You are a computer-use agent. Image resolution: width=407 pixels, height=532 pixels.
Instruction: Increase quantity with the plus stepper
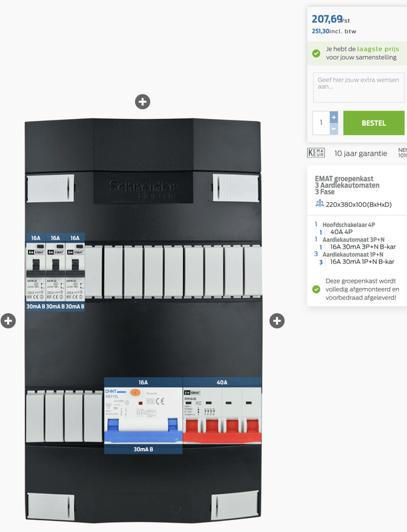(x=334, y=117)
